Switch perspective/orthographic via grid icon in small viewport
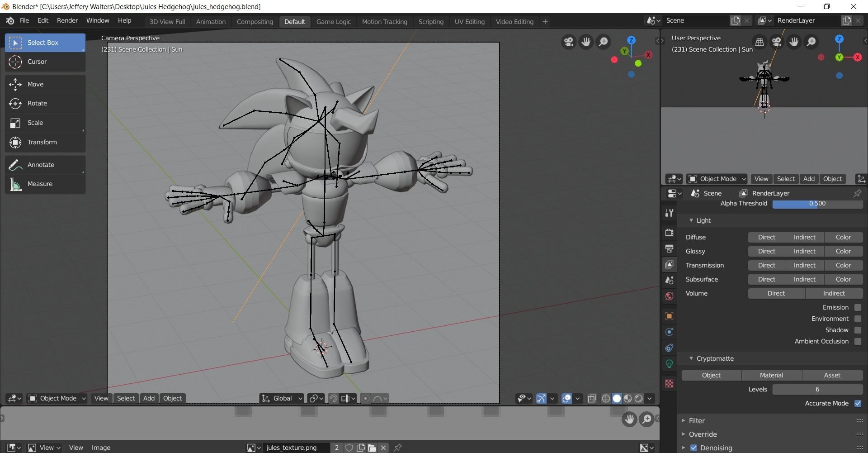 click(759, 42)
